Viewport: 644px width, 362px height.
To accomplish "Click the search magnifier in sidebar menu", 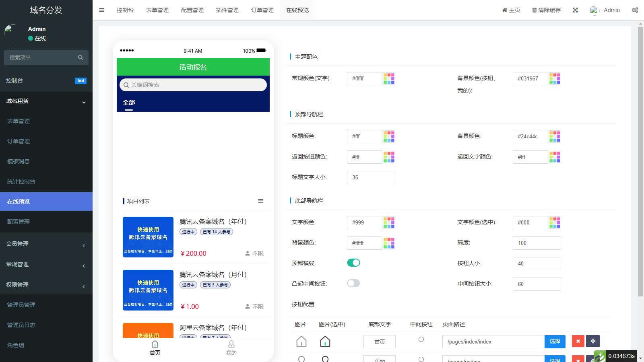I will tap(80, 58).
